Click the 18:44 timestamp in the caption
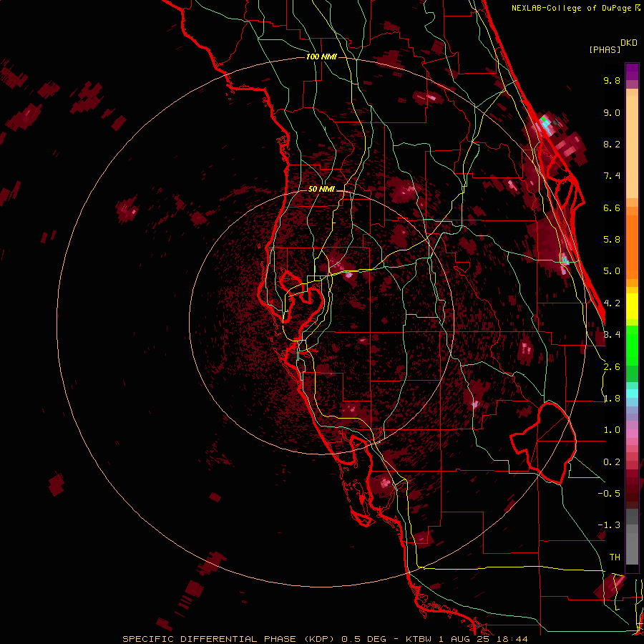The width and height of the screenshot is (644, 644). (514, 639)
